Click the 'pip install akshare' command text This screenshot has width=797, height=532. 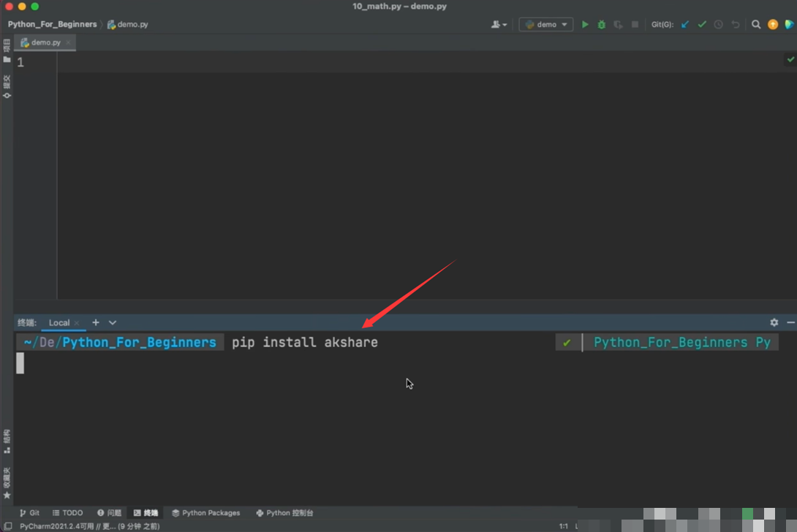(305, 342)
